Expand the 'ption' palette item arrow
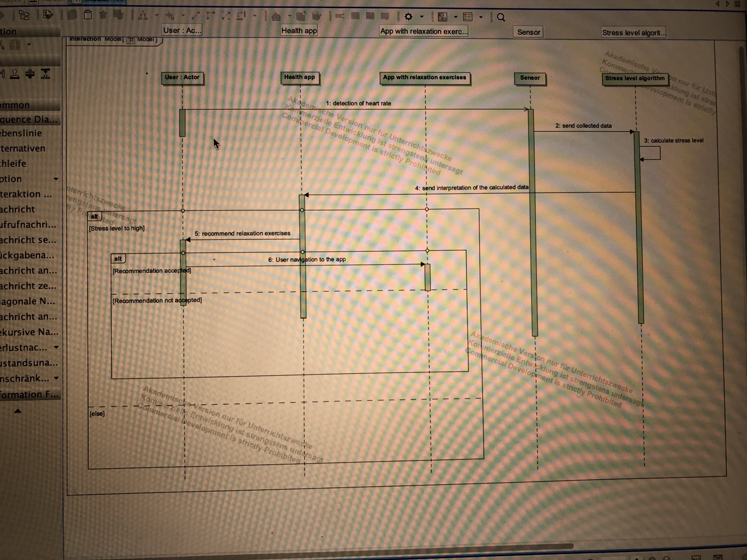This screenshot has height=560, width=747. coord(56,179)
